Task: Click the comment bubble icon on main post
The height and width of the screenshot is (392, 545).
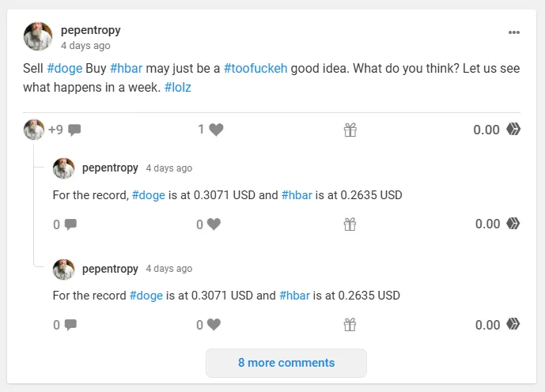Action: (74, 130)
